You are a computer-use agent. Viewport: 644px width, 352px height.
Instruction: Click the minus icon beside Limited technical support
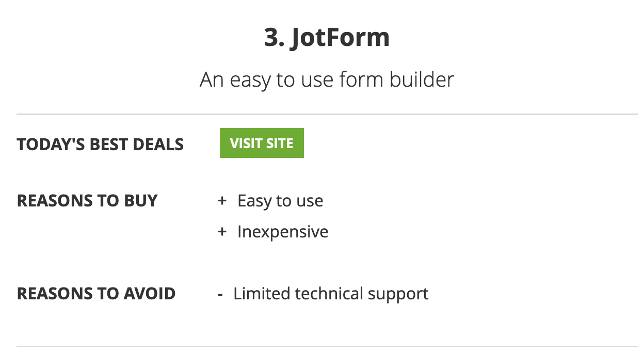220,294
